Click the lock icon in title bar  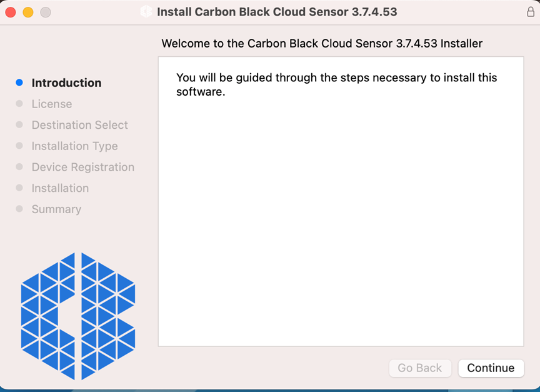tap(531, 12)
